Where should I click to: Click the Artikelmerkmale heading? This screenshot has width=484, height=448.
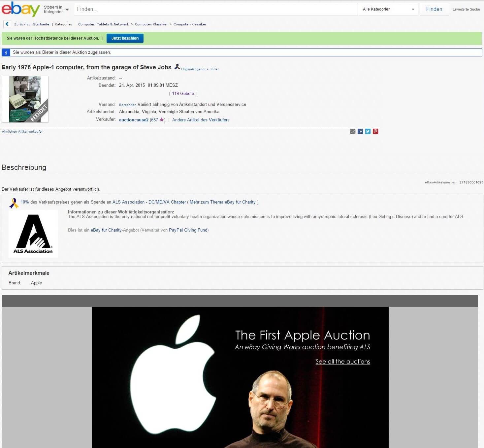[x=29, y=273]
